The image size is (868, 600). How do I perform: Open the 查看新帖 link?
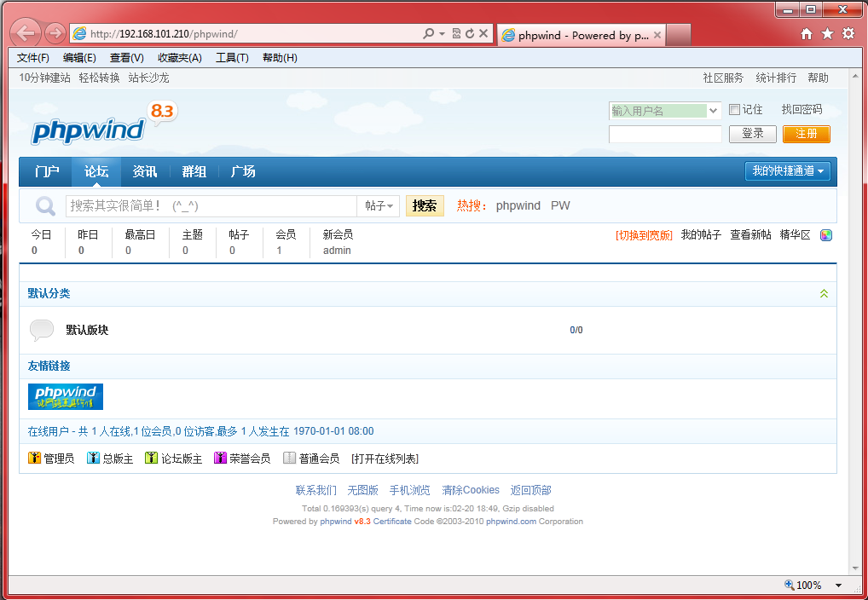tap(750, 235)
